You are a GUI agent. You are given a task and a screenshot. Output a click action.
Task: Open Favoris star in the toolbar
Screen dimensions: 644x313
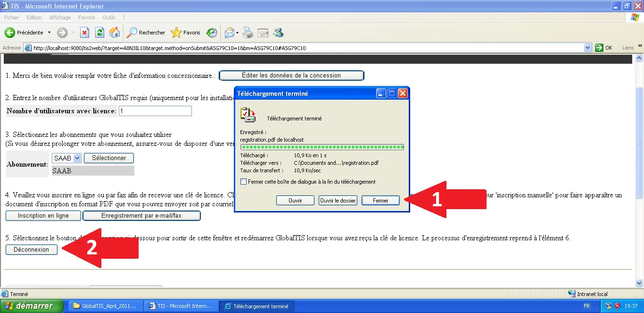[186, 33]
